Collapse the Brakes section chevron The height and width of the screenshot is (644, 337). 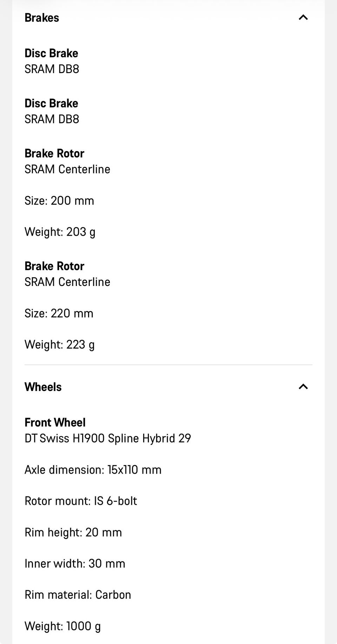[x=303, y=17]
